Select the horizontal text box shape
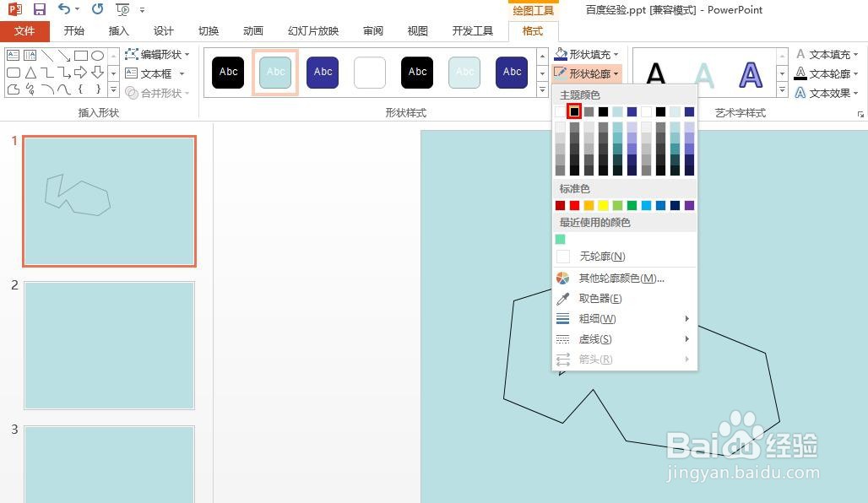The width and height of the screenshot is (868, 503). (14, 56)
